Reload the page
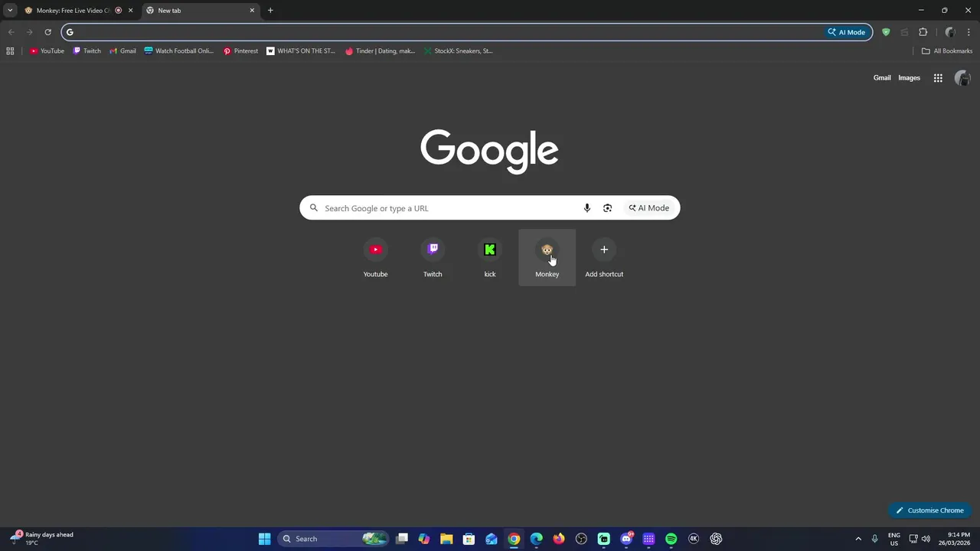Image resolution: width=980 pixels, height=551 pixels. pos(47,32)
